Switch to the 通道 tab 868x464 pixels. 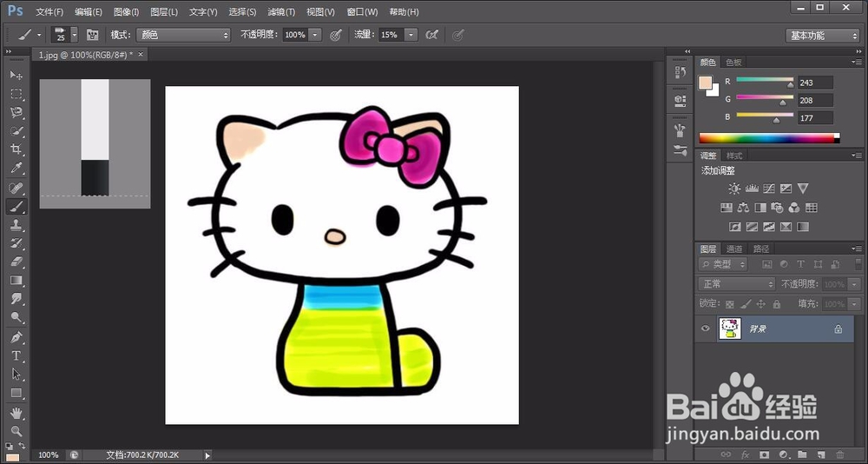[x=734, y=249]
